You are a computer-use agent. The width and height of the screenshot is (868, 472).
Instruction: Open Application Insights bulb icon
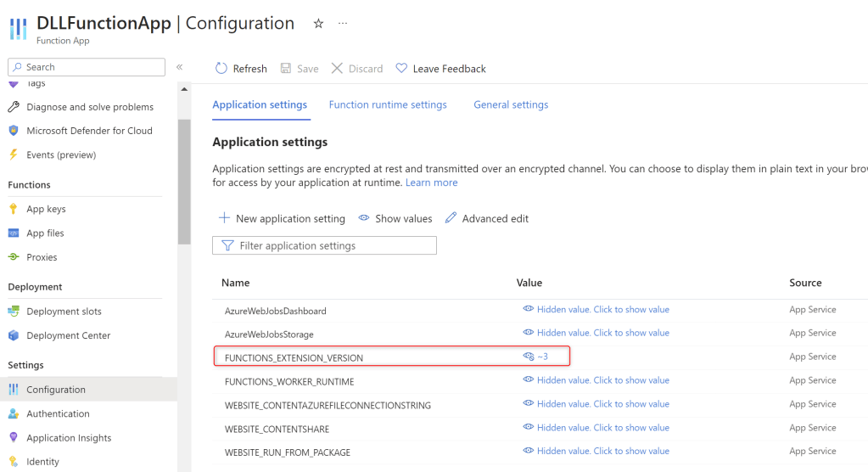(x=14, y=438)
